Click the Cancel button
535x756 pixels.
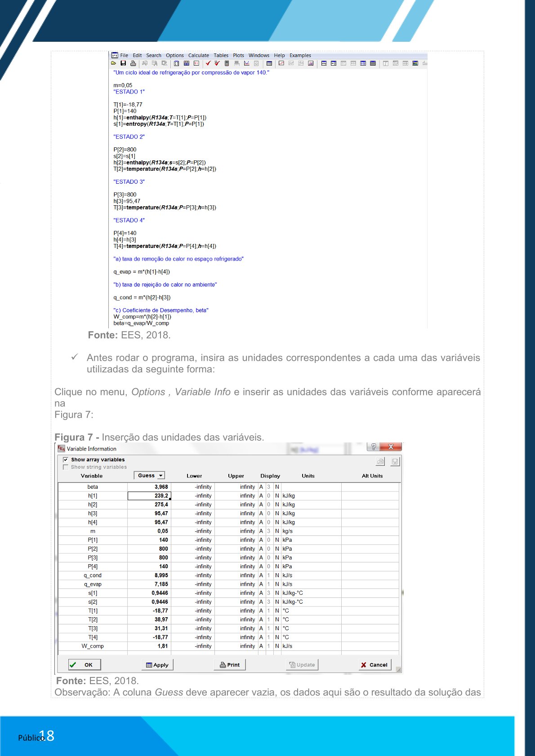374,665
